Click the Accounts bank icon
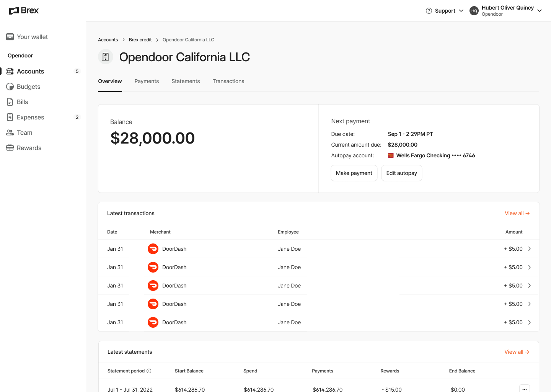551x392 pixels. (x=10, y=71)
